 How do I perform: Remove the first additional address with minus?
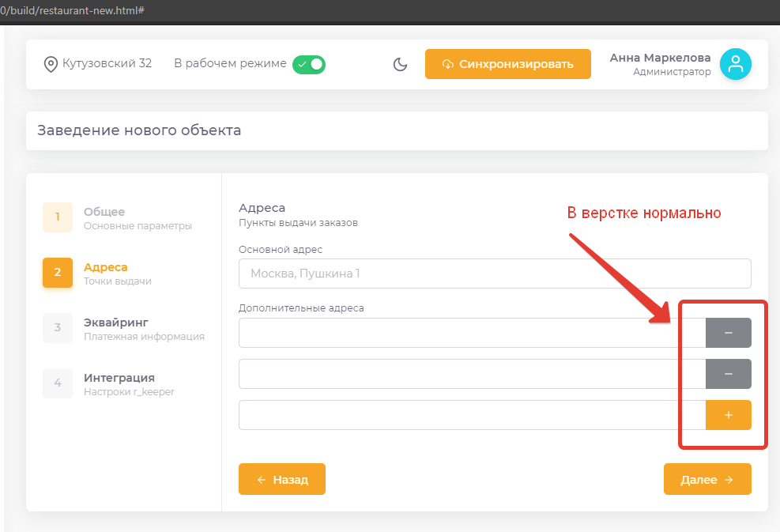pyautogui.click(x=728, y=333)
